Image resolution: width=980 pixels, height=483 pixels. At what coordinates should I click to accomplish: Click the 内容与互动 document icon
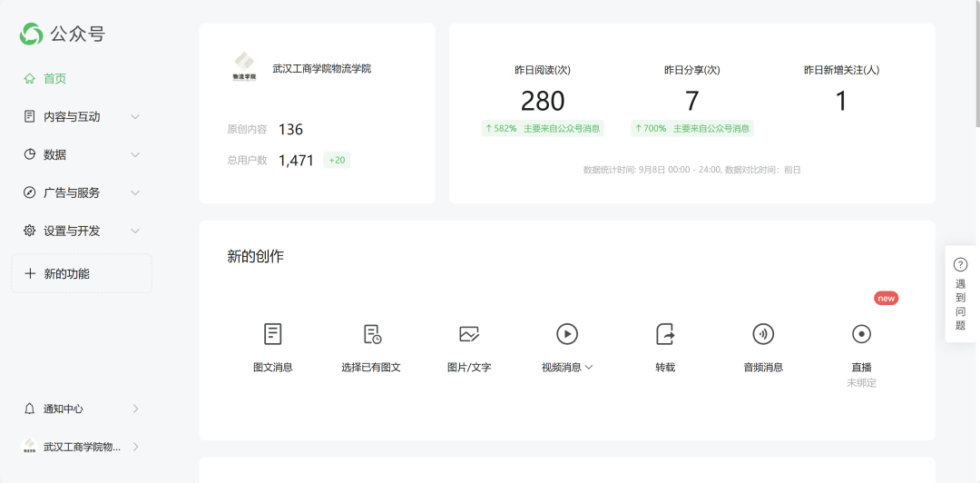[x=29, y=116]
